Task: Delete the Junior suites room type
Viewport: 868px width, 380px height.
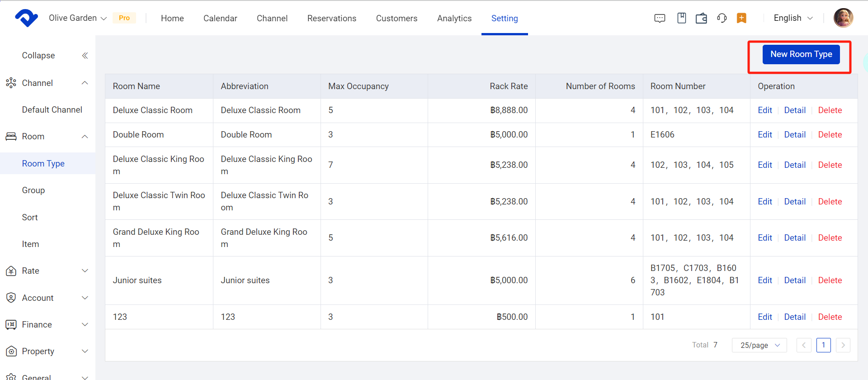Action: [x=830, y=280]
